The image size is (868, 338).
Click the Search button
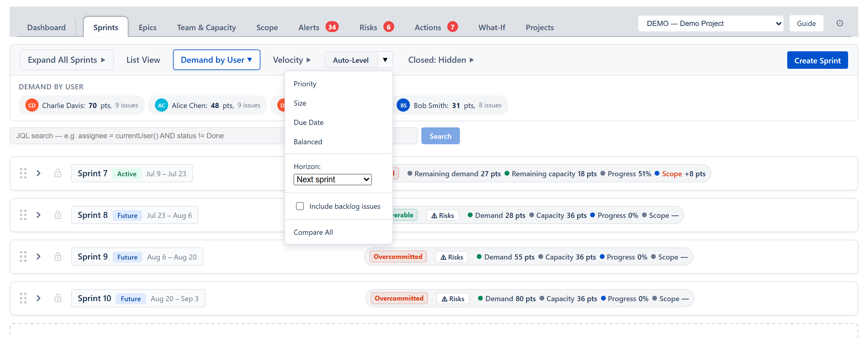(440, 136)
